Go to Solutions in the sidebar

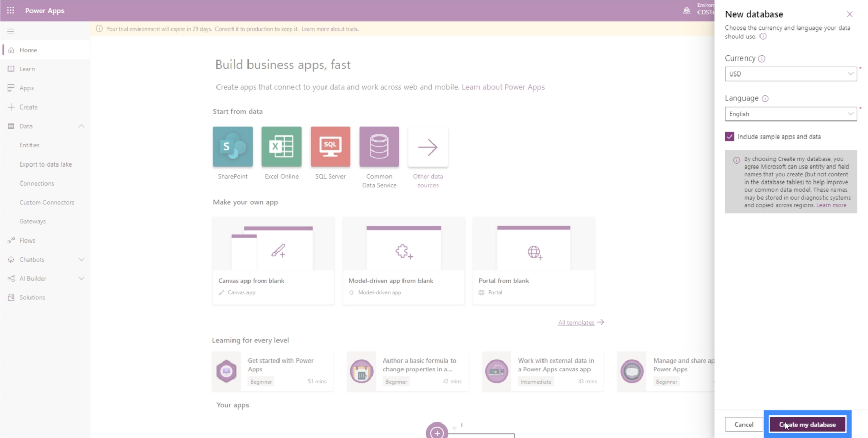(32, 297)
